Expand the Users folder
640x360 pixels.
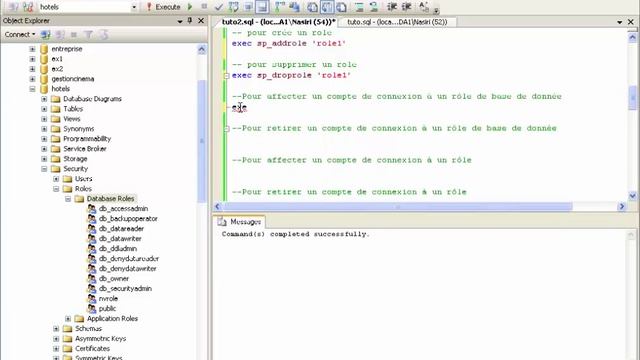point(56,179)
